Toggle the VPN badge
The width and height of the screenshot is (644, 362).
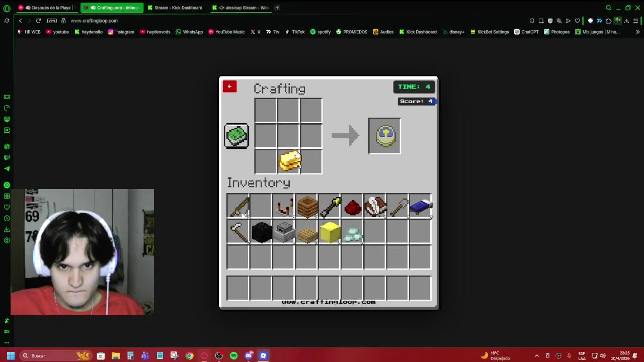52,21
